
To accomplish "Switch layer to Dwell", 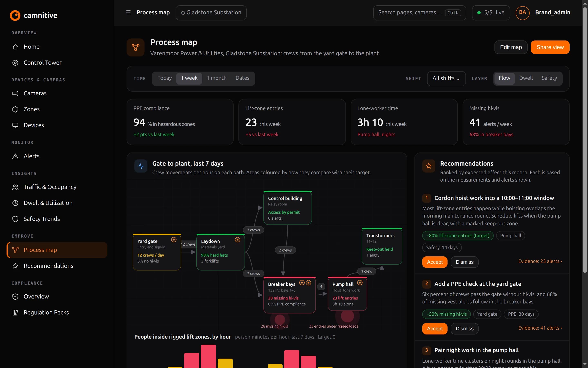I will [x=526, y=78].
